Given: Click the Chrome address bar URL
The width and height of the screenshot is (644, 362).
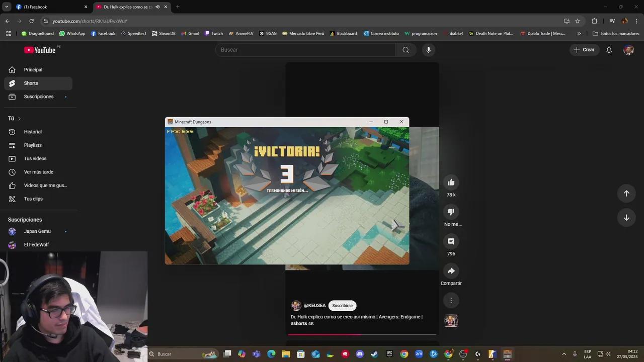Looking at the screenshot, I should (x=90, y=21).
